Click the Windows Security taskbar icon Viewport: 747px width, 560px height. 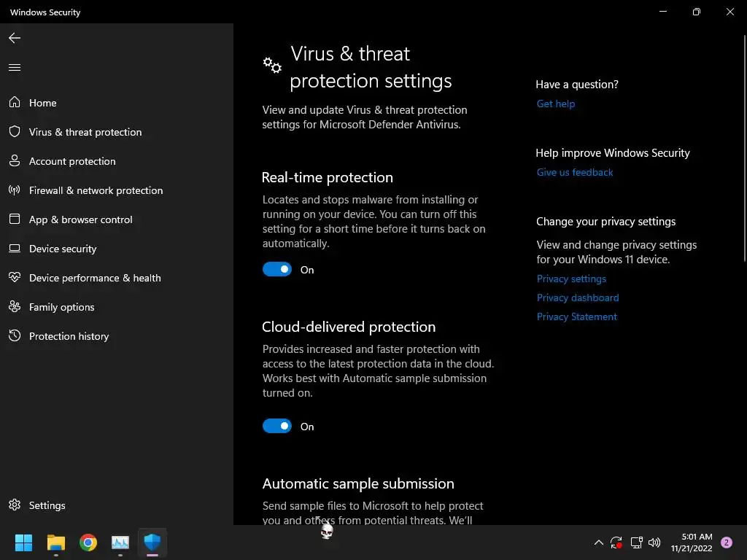(152, 542)
